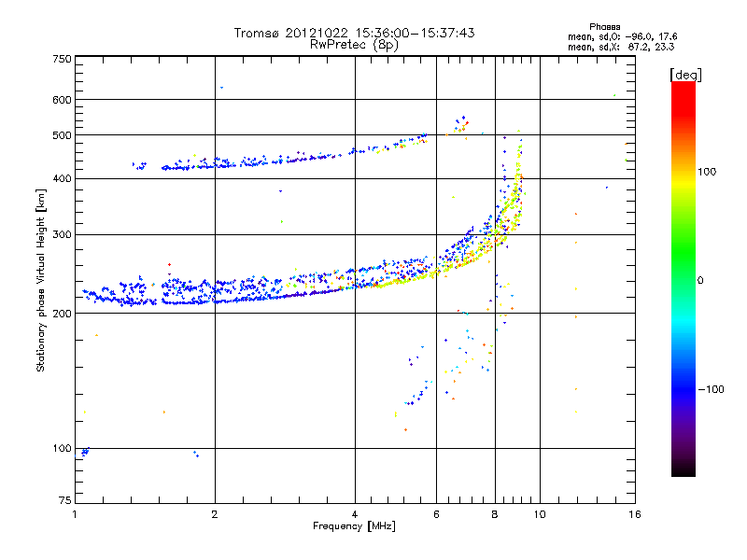
Task: Click the "Frequency [MHz]" axis label
Action: point(354,526)
